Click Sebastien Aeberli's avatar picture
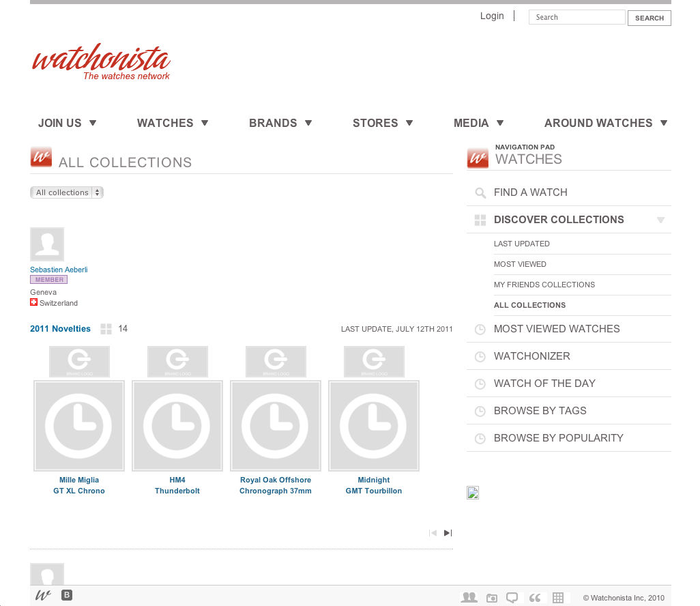This screenshot has height=606, width=700. (x=47, y=244)
